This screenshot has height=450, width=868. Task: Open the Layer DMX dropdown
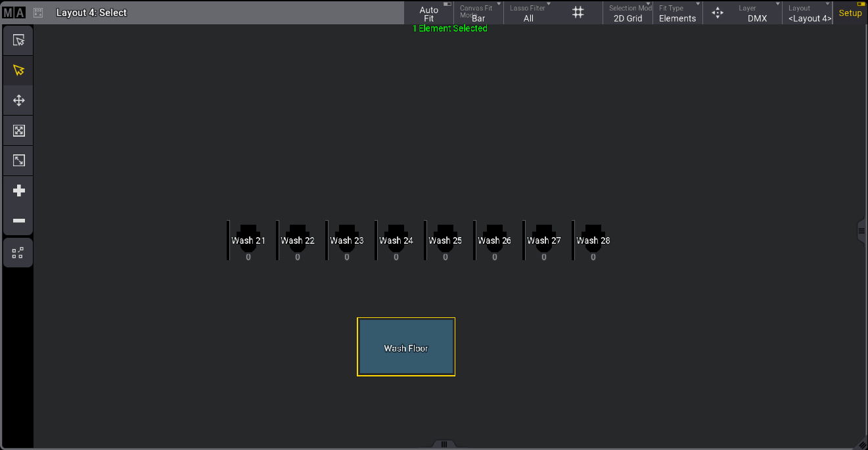tap(757, 14)
